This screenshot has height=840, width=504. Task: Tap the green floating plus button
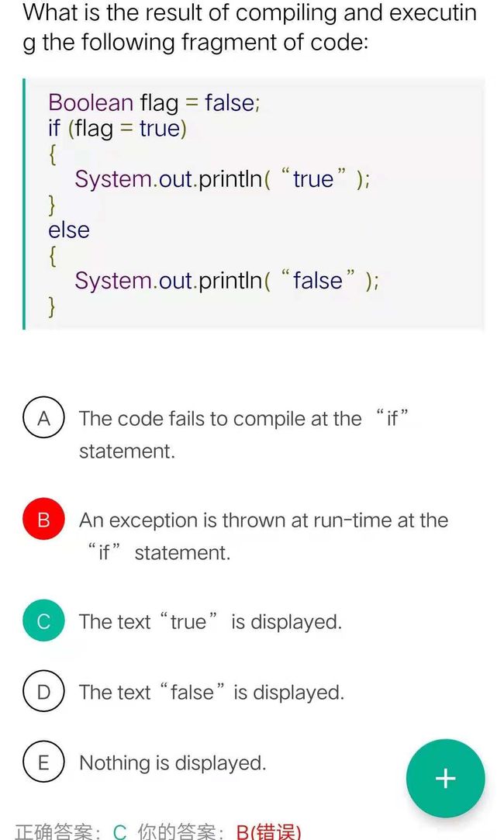coord(446,778)
